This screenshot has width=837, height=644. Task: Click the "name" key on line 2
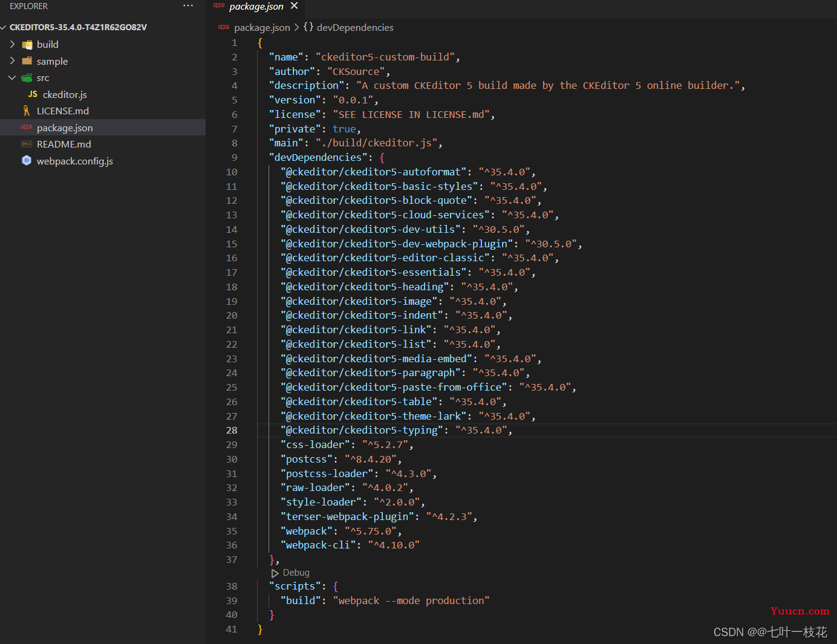click(286, 57)
